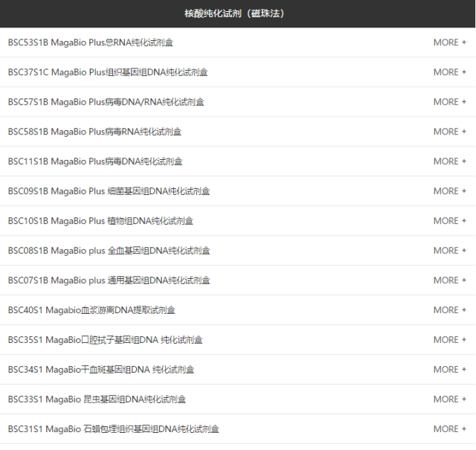The width and height of the screenshot is (476, 450).
Task: Click the 核酸纯化试剂（磁珠法）header
Action: (x=234, y=13)
